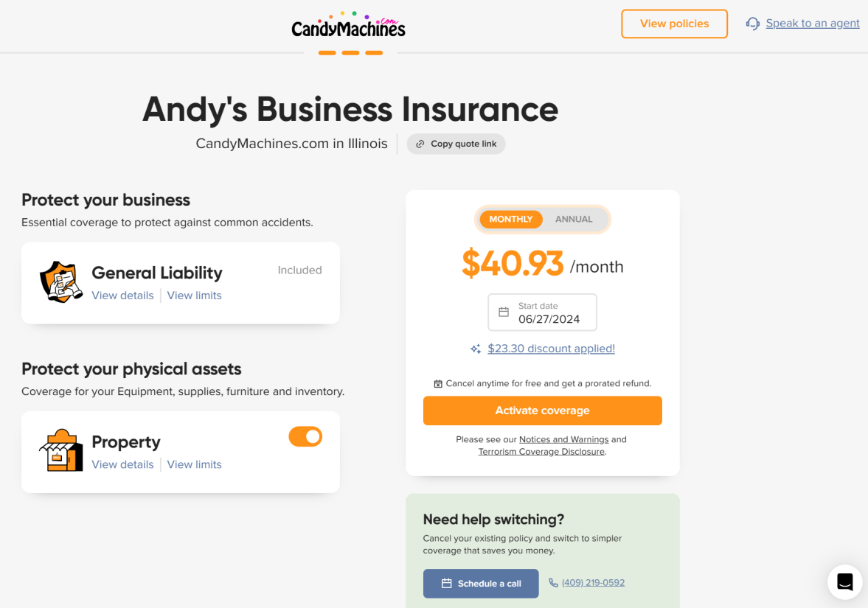Copy the quote link

coord(456,144)
